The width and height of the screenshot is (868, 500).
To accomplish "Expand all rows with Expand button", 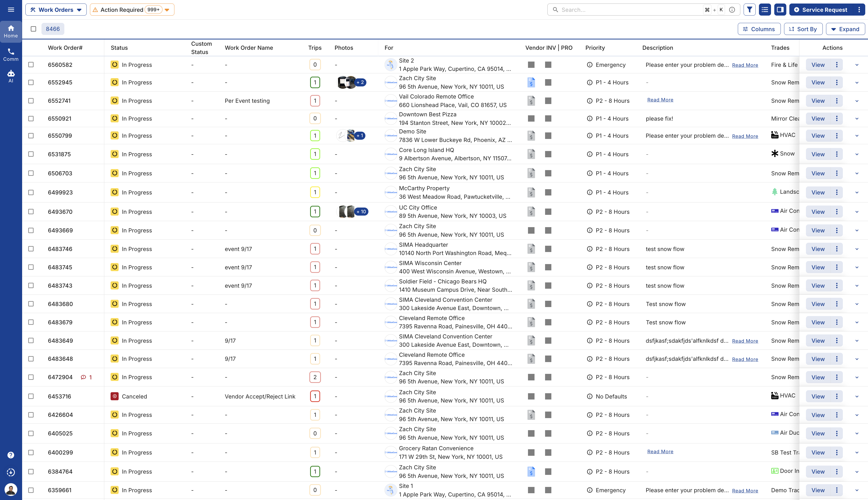I will (x=845, y=29).
